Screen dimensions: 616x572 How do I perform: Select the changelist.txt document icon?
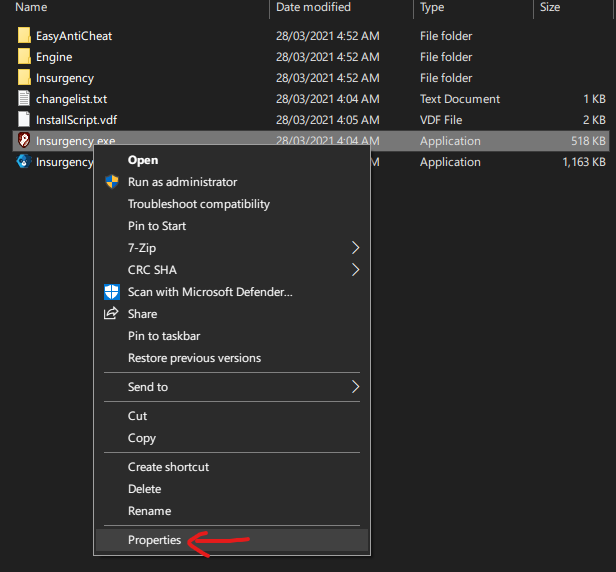24,99
